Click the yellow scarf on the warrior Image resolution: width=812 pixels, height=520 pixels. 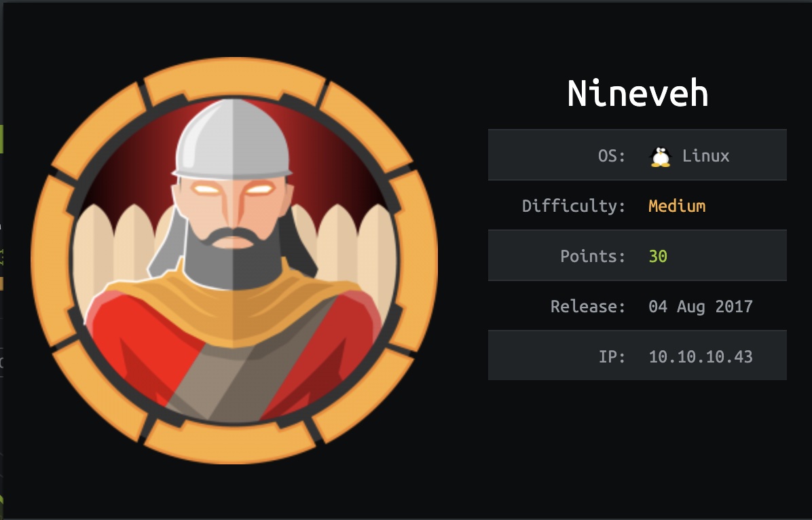232,311
